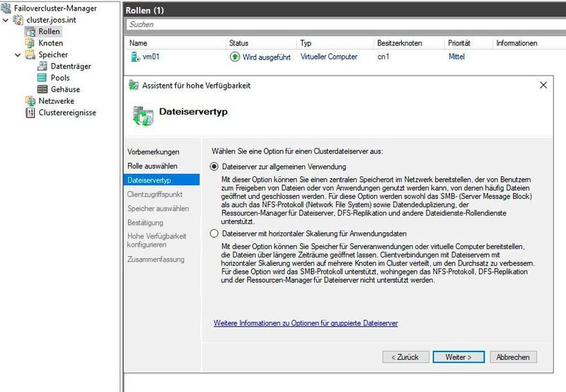This screenshot has width=566, height=392.
Task: Click the Pools icon
Action: coord(42,78)
